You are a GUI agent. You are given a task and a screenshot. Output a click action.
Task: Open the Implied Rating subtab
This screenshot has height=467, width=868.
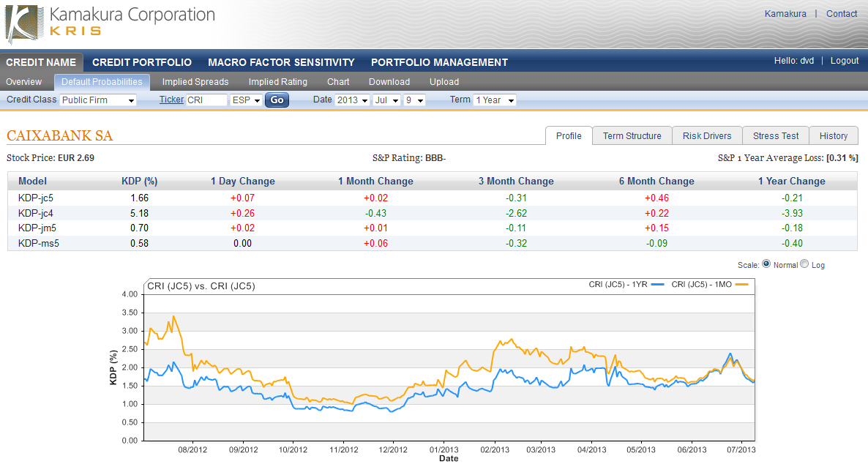point(278,81)
